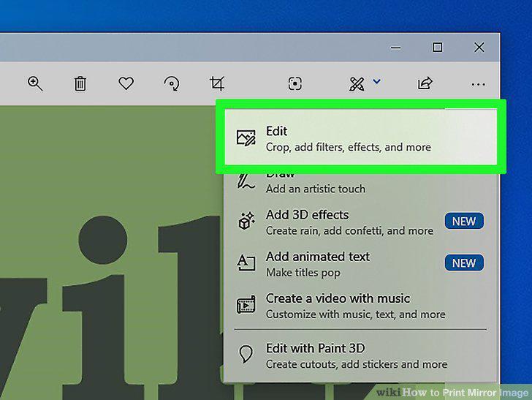Image resolution: width=532 pixels, height=400 pixels.
Task: Choose Draw to add artistic touch
Action: 361,182
